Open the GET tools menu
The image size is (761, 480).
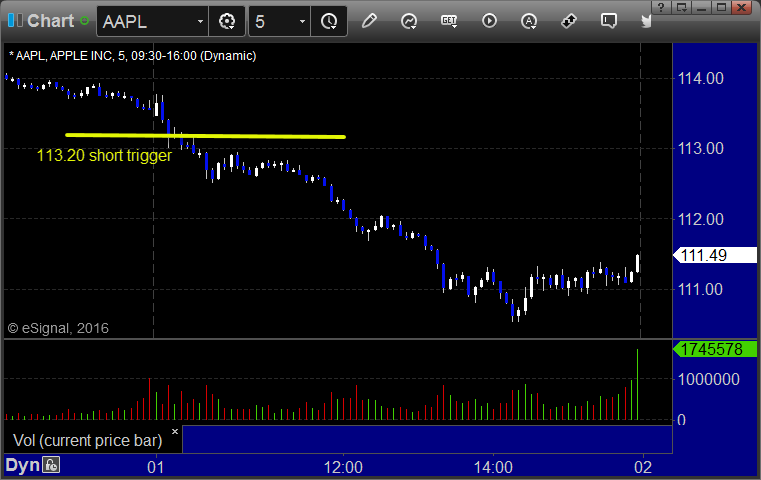click(449, 21)
